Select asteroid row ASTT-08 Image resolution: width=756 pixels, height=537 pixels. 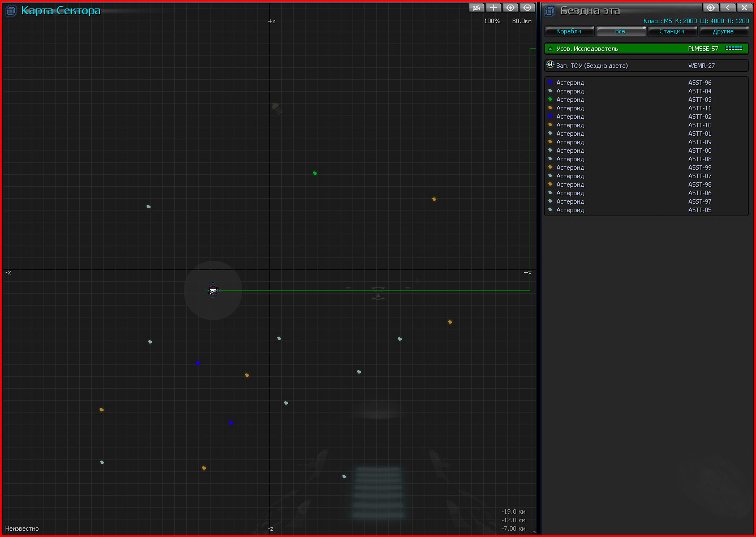click(x=646, y=159)
